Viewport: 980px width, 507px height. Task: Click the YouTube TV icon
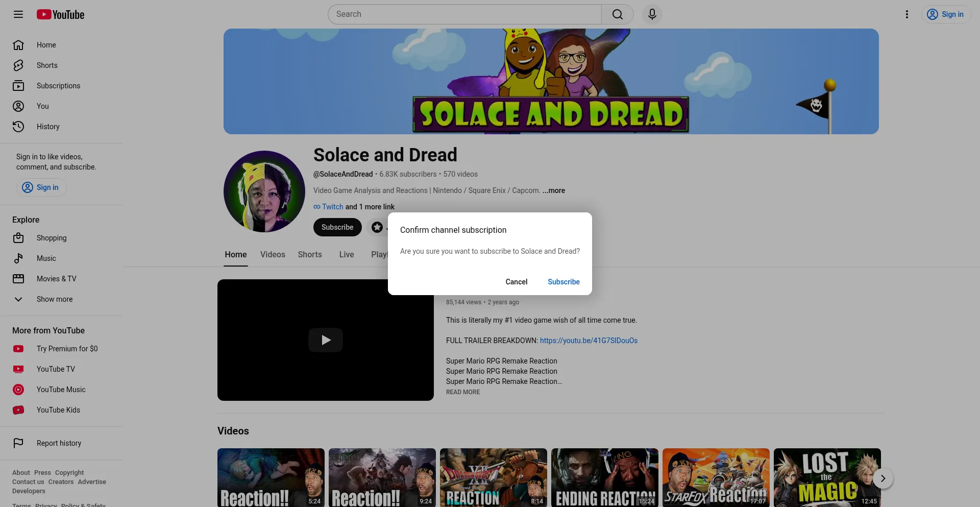[x=18, y=369]
